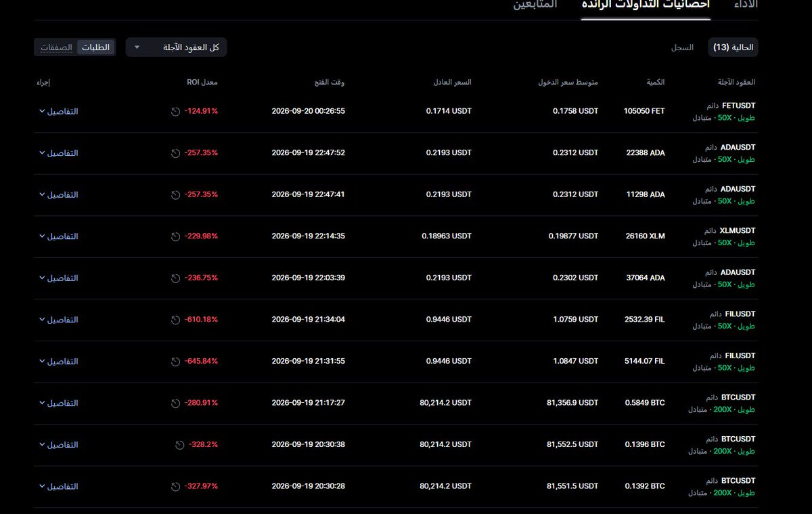
Task: Expand التفاصيل for the FETUSDT row
Action: (58, 111)
